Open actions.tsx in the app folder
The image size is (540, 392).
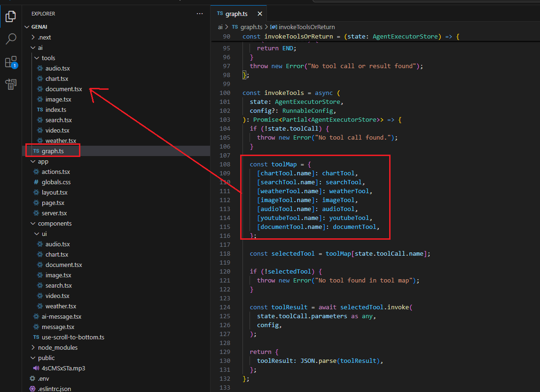pos(56,172)
